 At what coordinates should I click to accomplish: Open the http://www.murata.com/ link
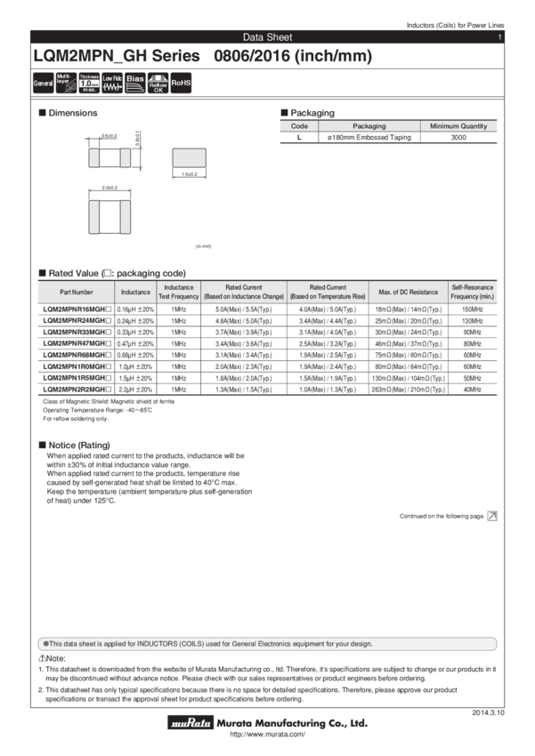point(267,735)
